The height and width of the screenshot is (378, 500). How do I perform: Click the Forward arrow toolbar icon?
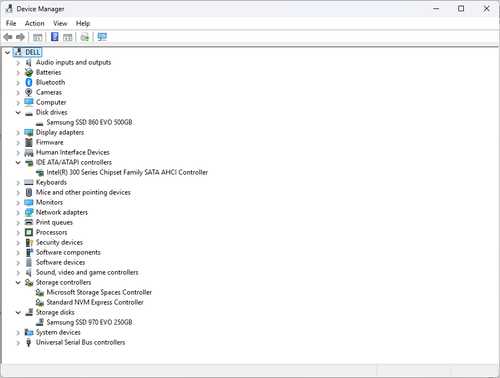(21, 37)
